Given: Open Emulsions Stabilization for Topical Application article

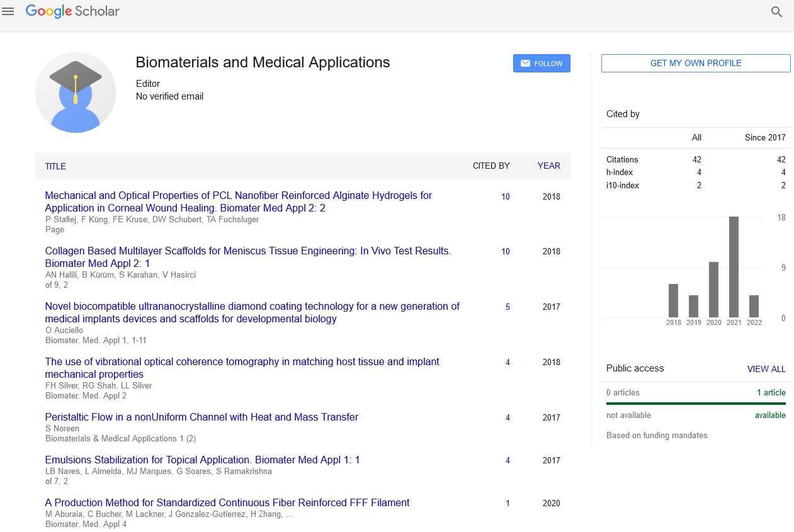Looking at the screenshot, I should pos(202,460).
